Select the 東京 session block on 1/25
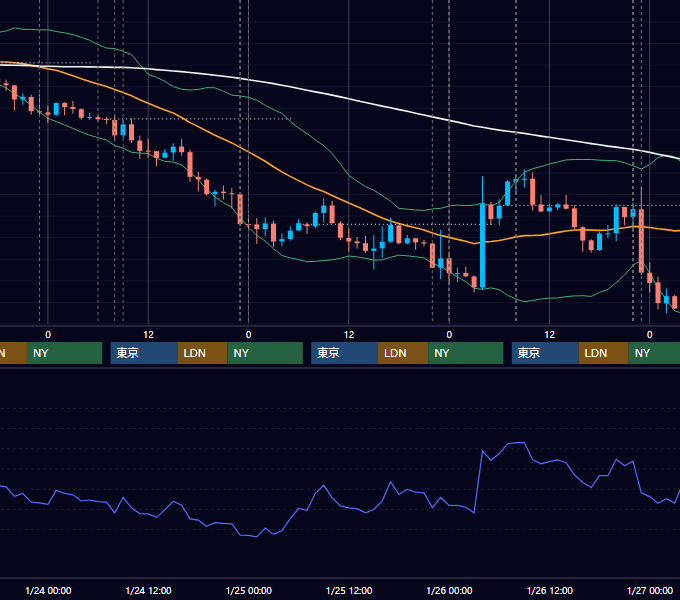680x600 pixels. click(x=344, y=353)
